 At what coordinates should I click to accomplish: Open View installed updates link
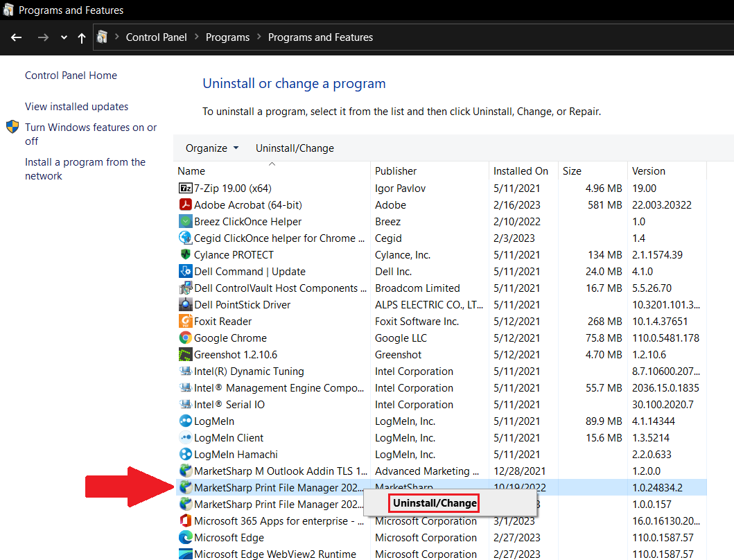tap(77, 107)
